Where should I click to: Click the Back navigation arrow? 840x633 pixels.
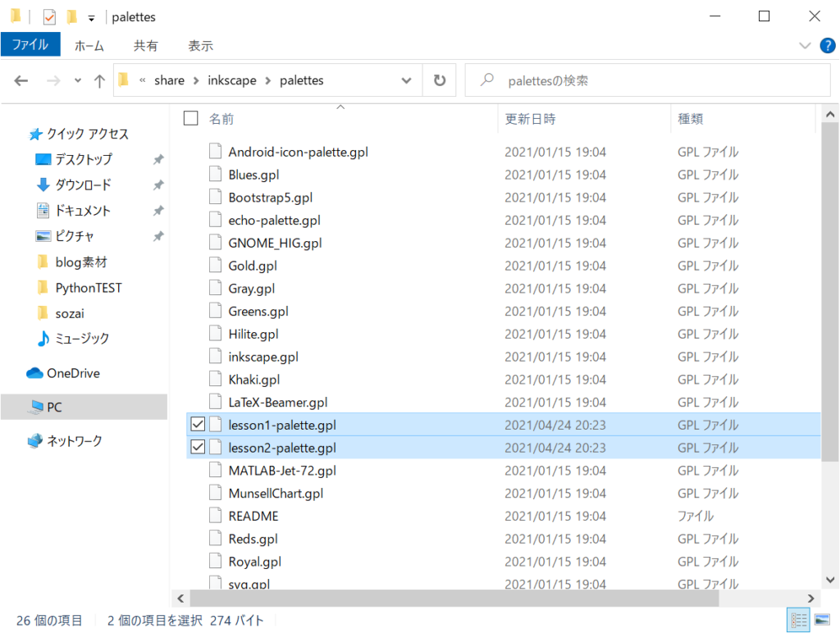point(21,81)
